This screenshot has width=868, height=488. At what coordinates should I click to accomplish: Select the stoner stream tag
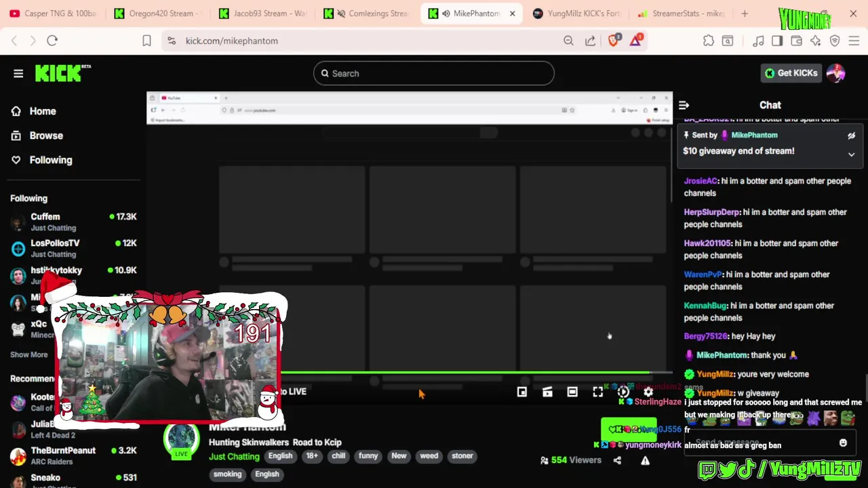point(462,456)
